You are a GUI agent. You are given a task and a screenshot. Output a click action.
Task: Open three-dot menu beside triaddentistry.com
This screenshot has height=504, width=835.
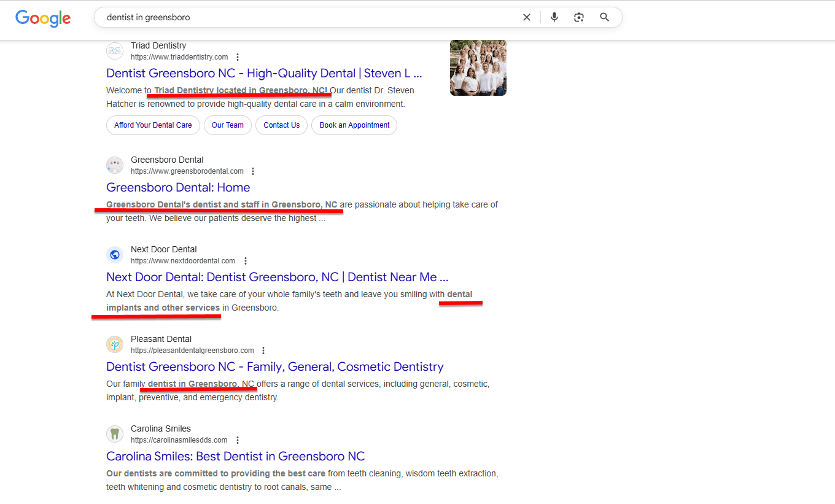[238, 57]
